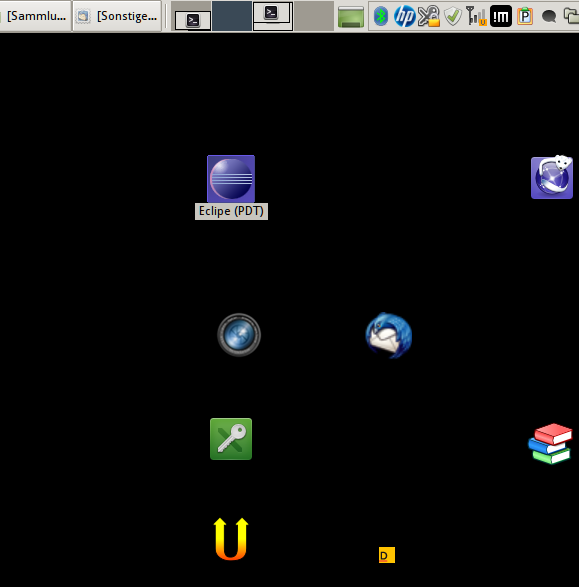Click the black "!m" tray icon
This screenshot has height=587, width=579.
pos(501,16)
